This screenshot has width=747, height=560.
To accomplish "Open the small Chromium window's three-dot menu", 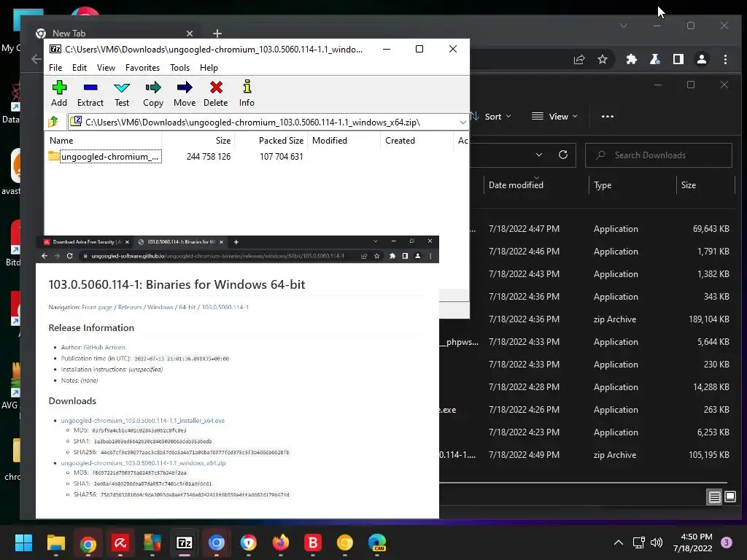I will 430,256.
